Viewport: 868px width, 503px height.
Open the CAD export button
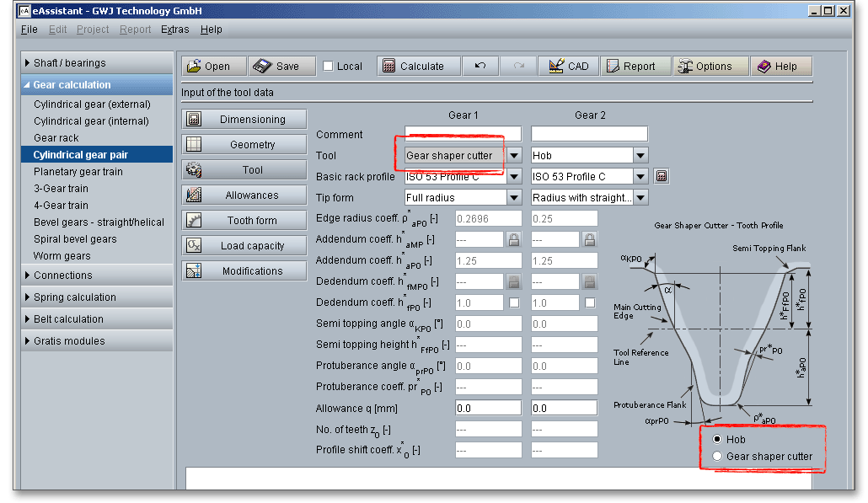click(569, 67)
